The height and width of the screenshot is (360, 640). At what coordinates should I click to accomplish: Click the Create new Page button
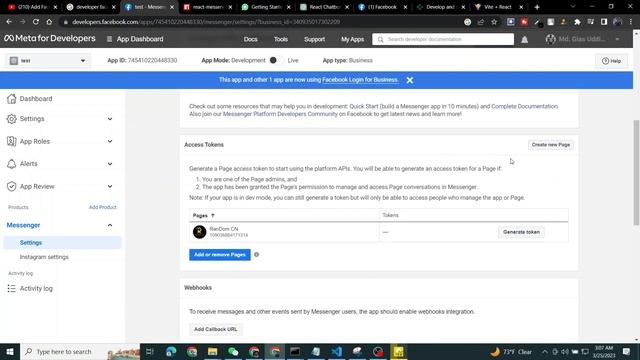click(551, 145)
